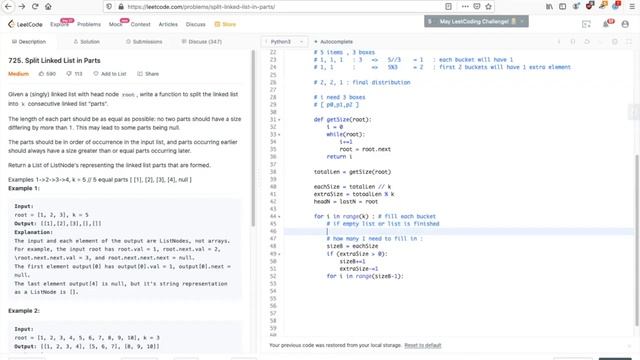Collapse the while loop fold at line 33
Screen dimensions: 640x360
pyautogui.click(x=279, y=135)
